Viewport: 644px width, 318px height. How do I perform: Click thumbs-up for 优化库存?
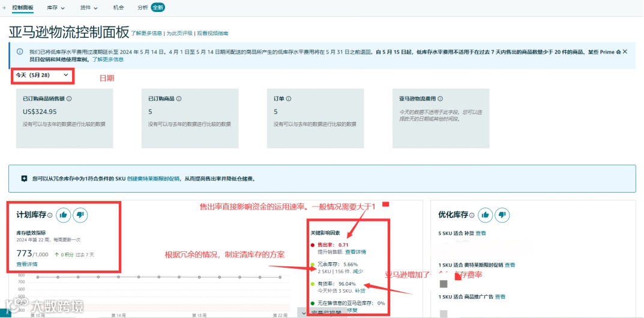click(x=486, y=215)
